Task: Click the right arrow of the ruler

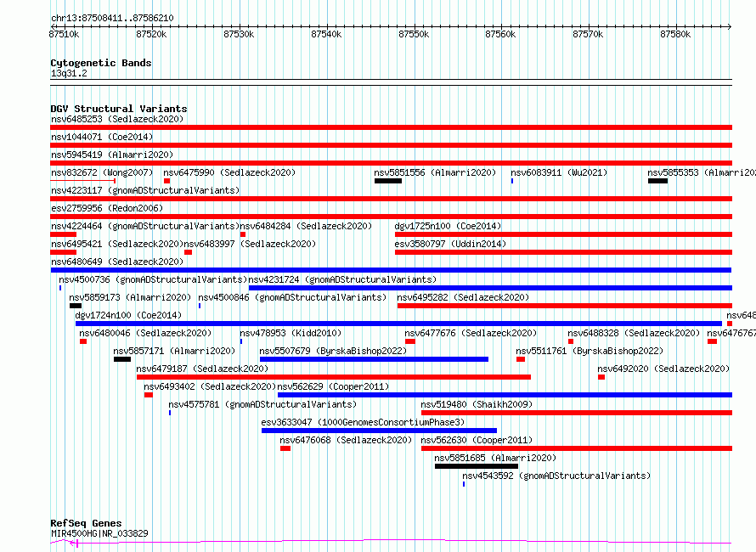Action: [730, 27]
